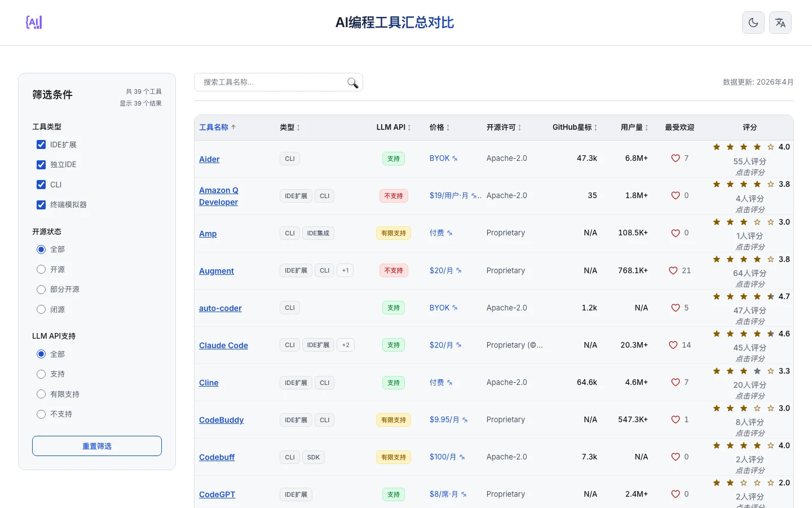Viewport: 812px width, 508px height.
Task: Like Amp with its heart icon
Action: click(676, 233)
